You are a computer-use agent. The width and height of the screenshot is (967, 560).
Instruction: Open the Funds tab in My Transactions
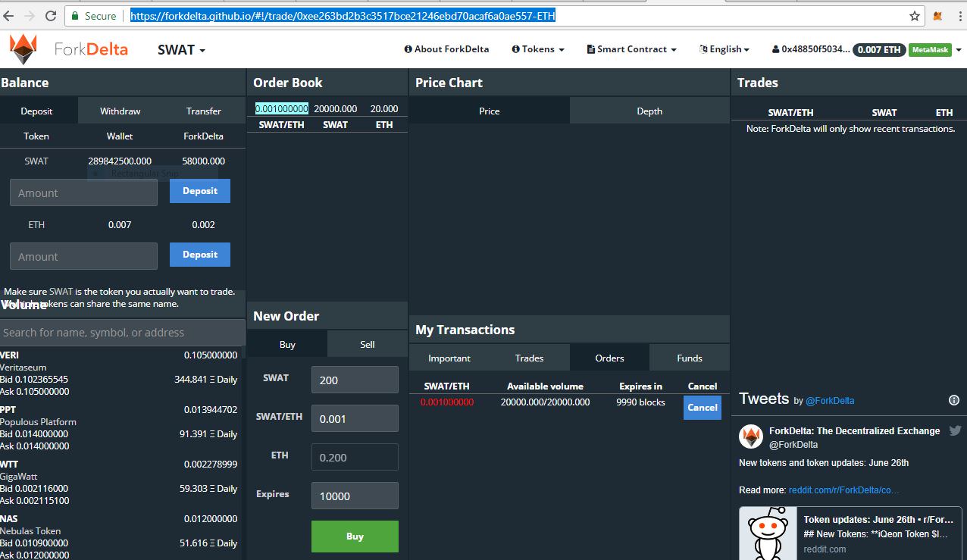[x=690, y=358]
